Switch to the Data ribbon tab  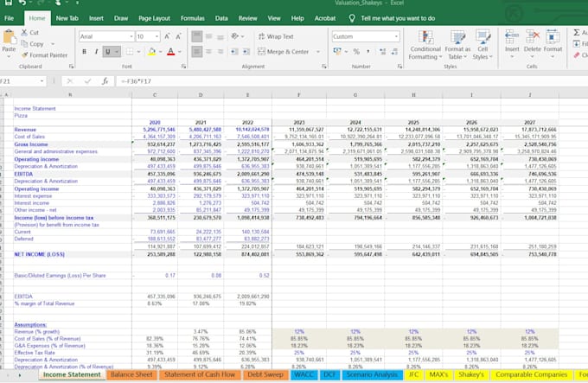click(x=221, y=18)
